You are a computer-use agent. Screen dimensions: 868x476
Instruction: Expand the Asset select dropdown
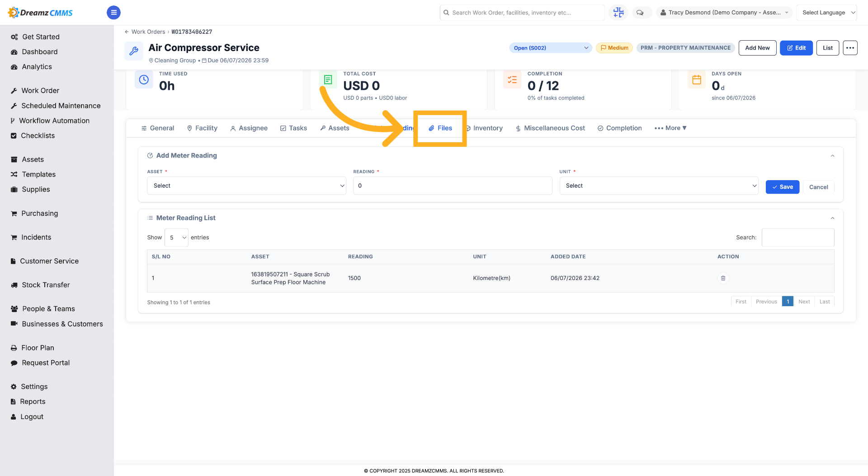246,186
